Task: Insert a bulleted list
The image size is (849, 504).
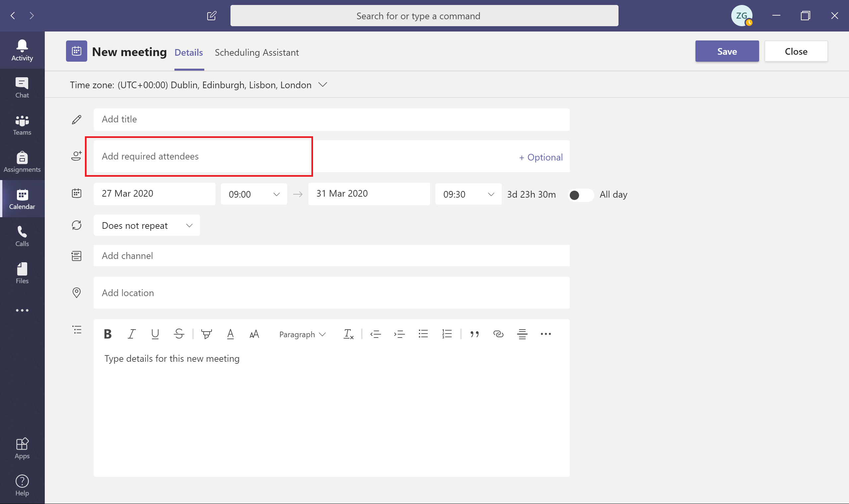Action: [x=423, y=334]
